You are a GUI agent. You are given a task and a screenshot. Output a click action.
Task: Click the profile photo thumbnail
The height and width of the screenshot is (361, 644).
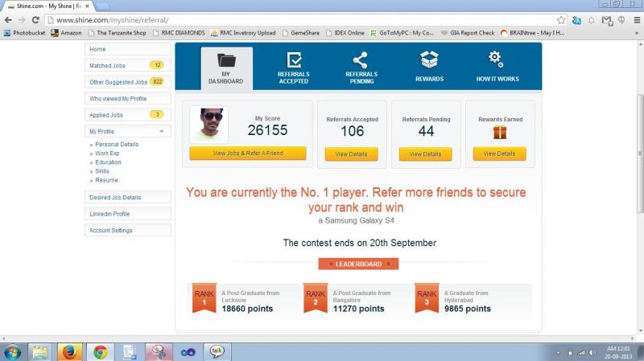209,125
